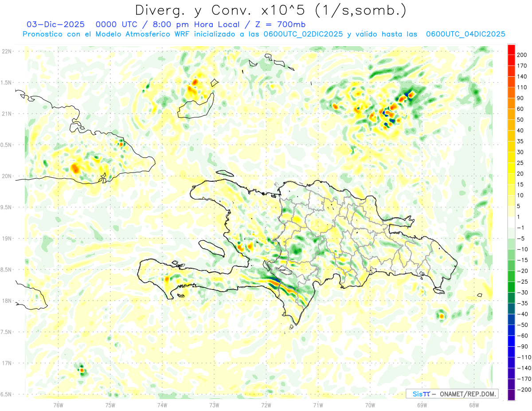Image resolution: width=532 pixels, height=411 pixels.
Task: Click the top red swatch above 200
Action: coord(511,49)
